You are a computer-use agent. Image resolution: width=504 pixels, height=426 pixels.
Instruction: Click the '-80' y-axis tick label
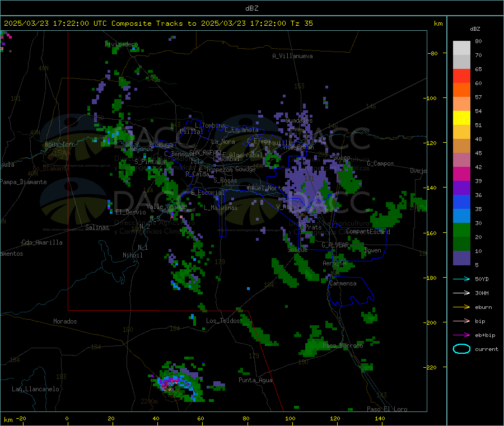(x=433, y=53)
